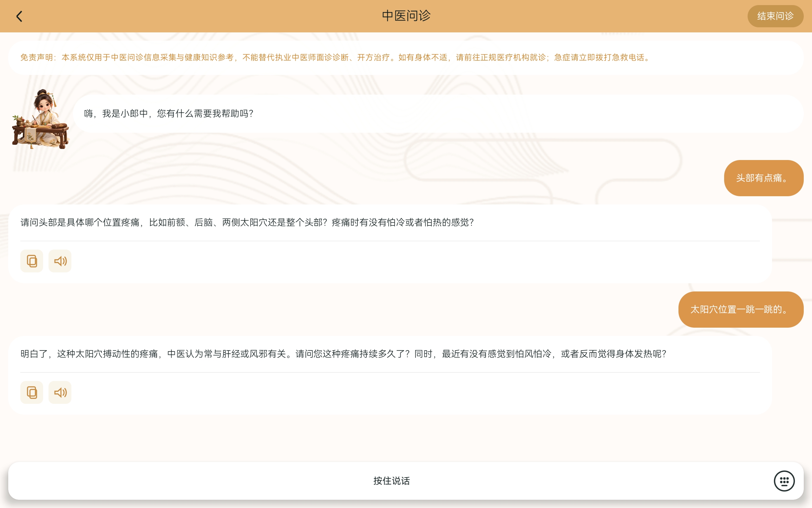Play audio for the 请问头部 reply
The image size is (812, 508).
pos(60,261)
